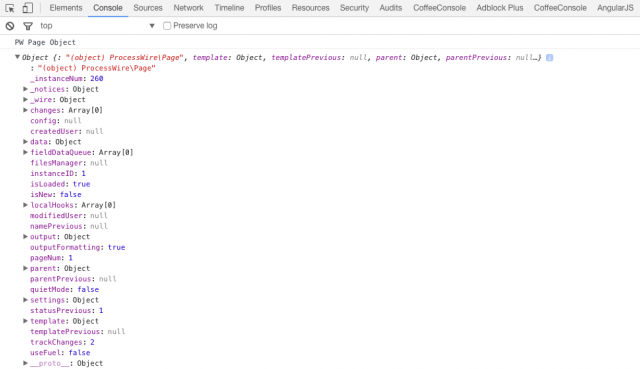Collapse the root Object disclosure triangle

pos(18,57)
